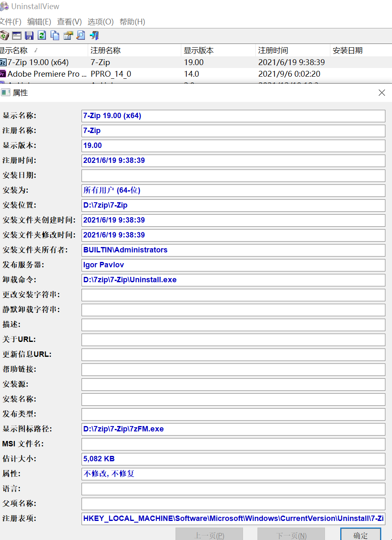
Task: Click the PPRO_14_0 registry name cell
Action: [111, 74]
